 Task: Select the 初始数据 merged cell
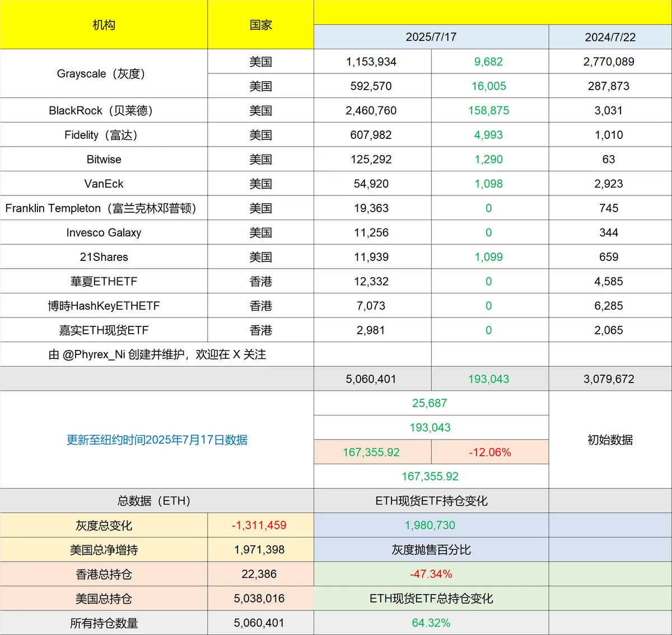coord(609,440)
